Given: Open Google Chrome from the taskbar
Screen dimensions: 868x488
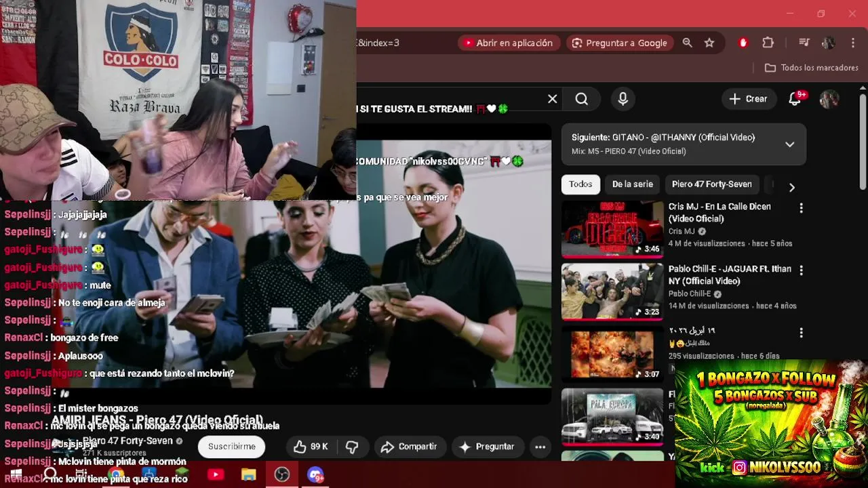Looking at the screenshot, I should click(x=116, y=474).
